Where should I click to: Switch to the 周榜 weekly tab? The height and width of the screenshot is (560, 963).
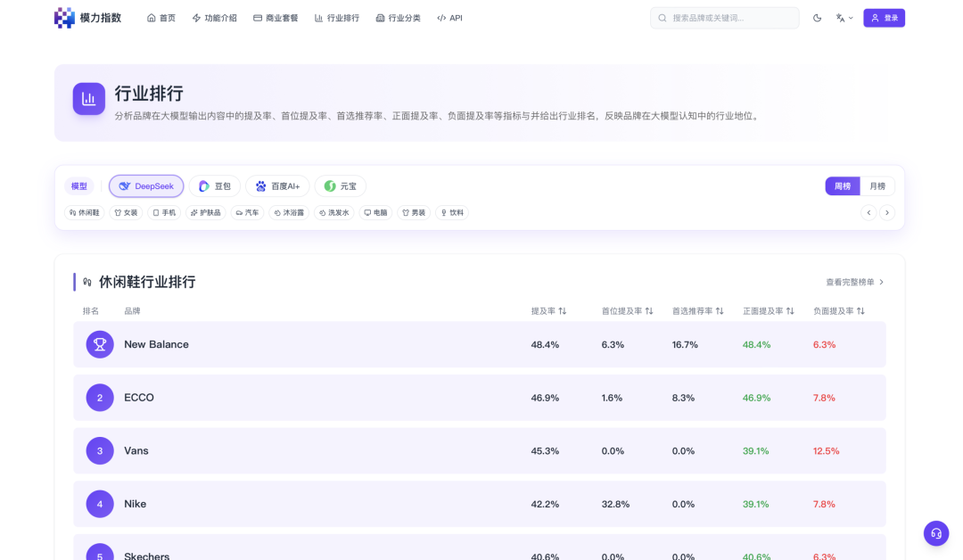(842, 186)
